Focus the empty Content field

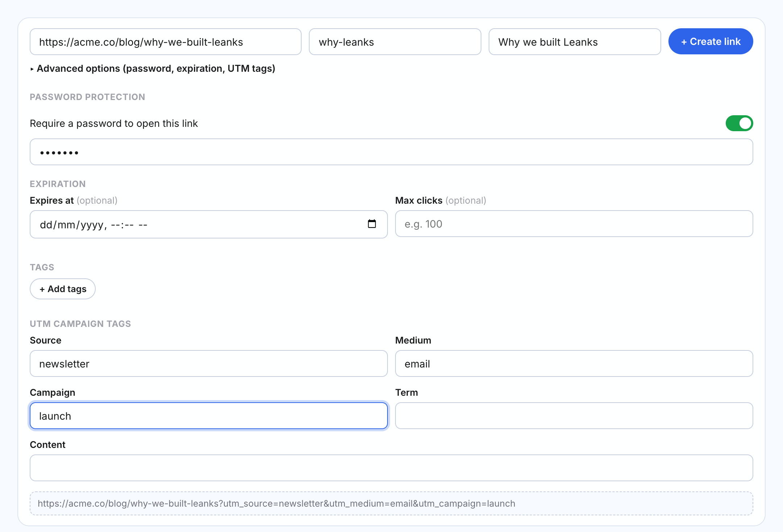[391, 468]
